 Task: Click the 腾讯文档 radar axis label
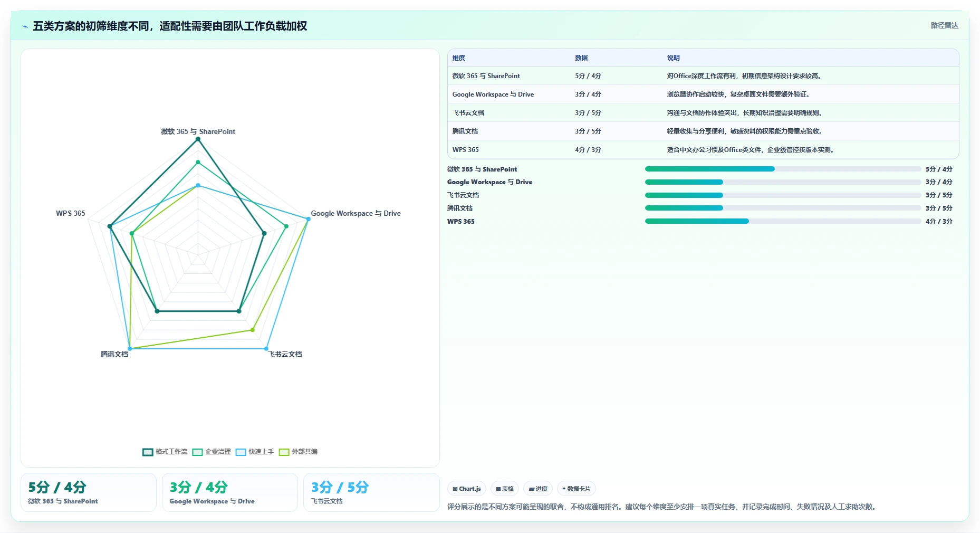(x=114, y=354)
